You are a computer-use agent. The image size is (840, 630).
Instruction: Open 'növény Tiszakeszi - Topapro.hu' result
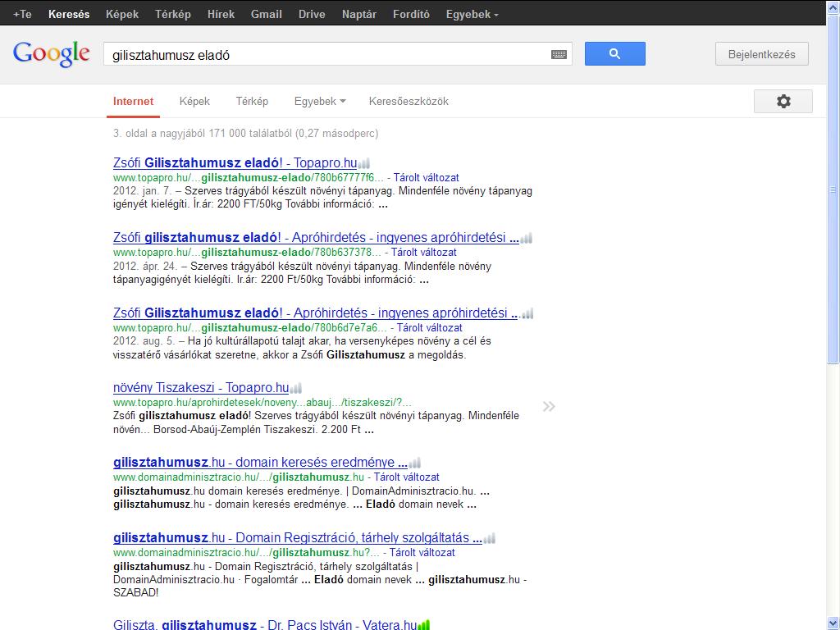point(201,387)
